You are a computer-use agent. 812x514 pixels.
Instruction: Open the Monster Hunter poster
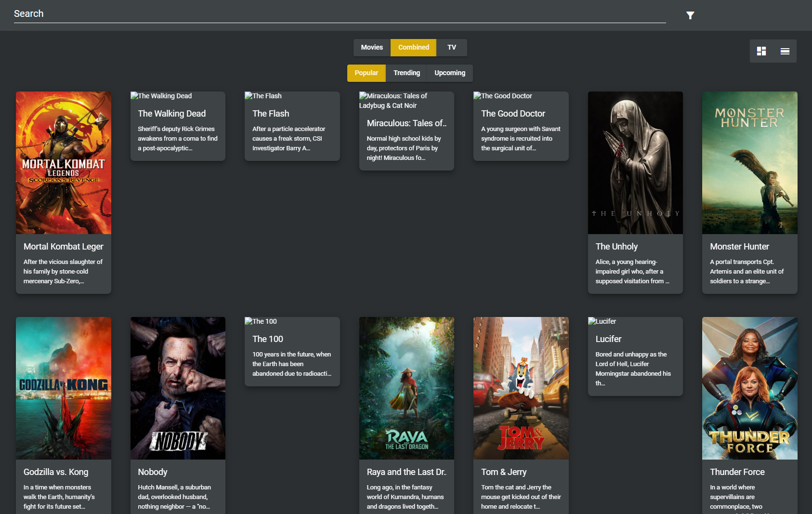[749, 162]
